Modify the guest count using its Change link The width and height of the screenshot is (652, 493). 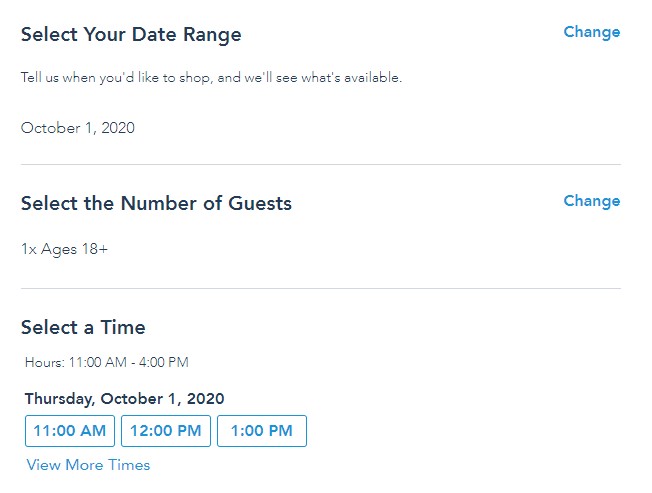(591, 201)
